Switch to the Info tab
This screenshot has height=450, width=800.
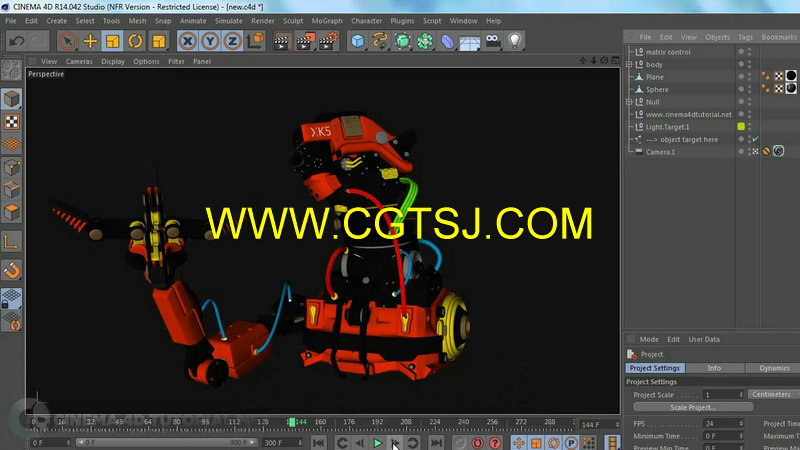[x=714, y=368]
